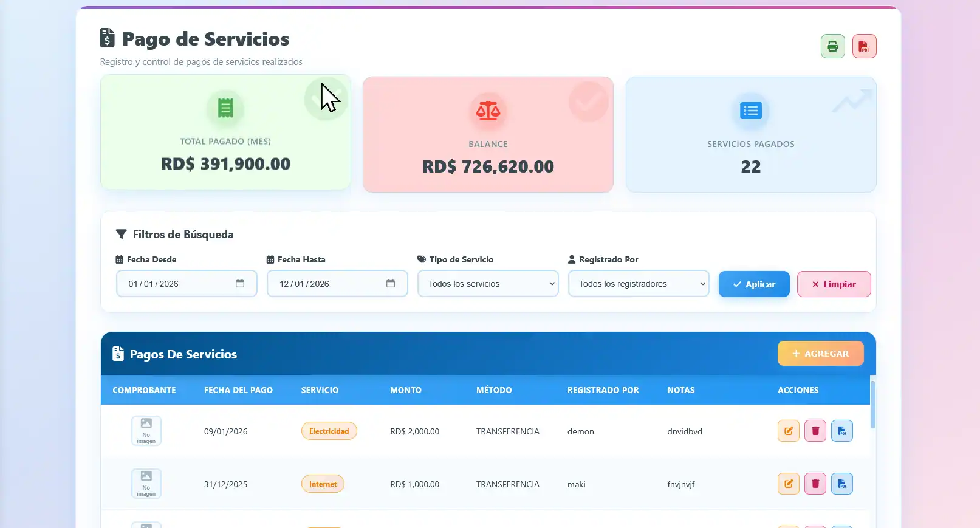Click the note text fnvjnvjf
980x528 pixels.
[681, 484]
